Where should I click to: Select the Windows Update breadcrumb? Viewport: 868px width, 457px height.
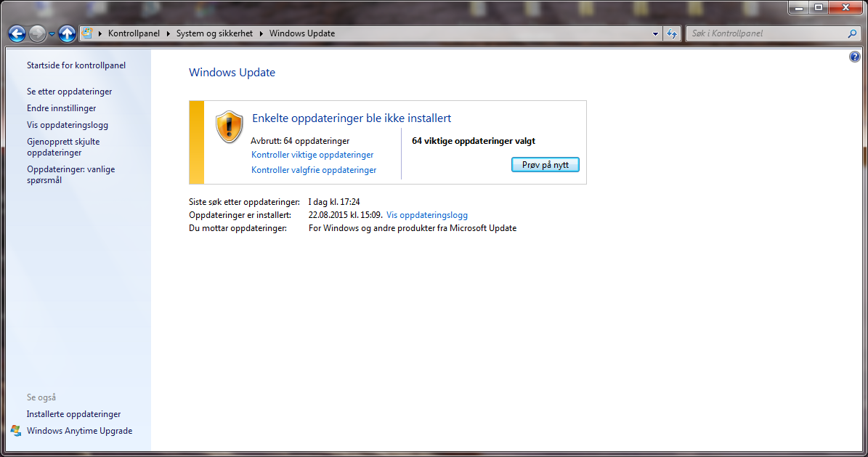coord(301,33)
